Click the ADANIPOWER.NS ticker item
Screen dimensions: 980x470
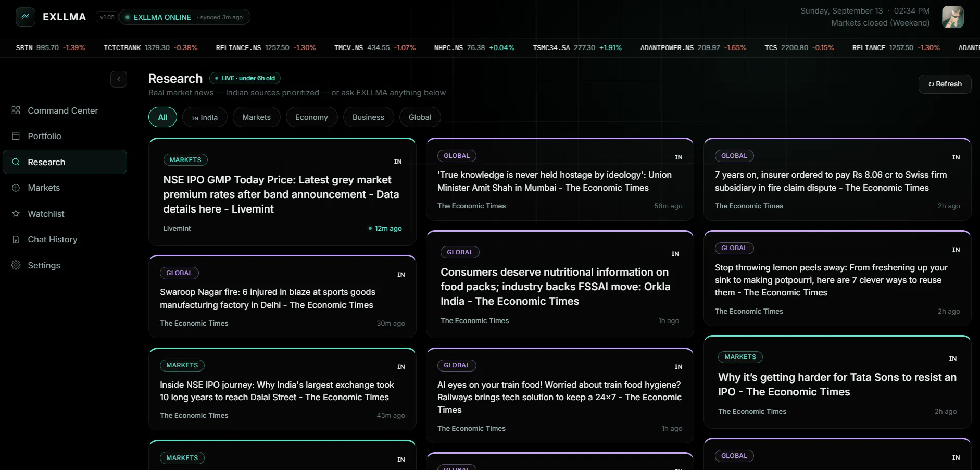coord(693,47)
